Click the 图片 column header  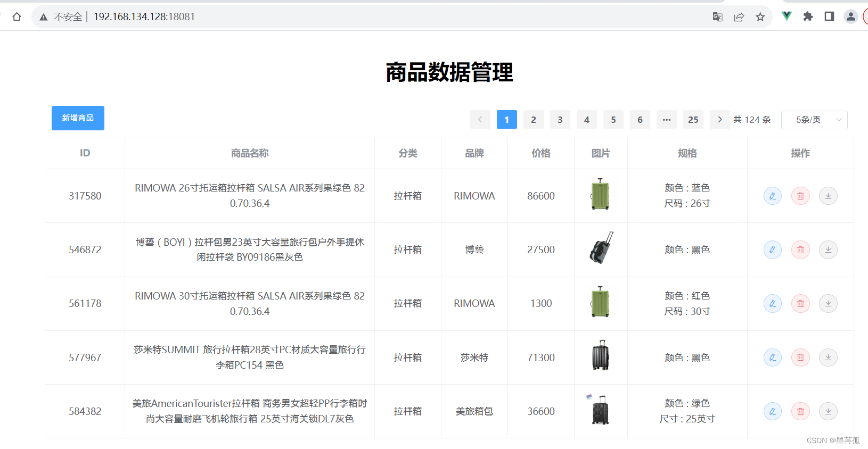pos(601,153)
